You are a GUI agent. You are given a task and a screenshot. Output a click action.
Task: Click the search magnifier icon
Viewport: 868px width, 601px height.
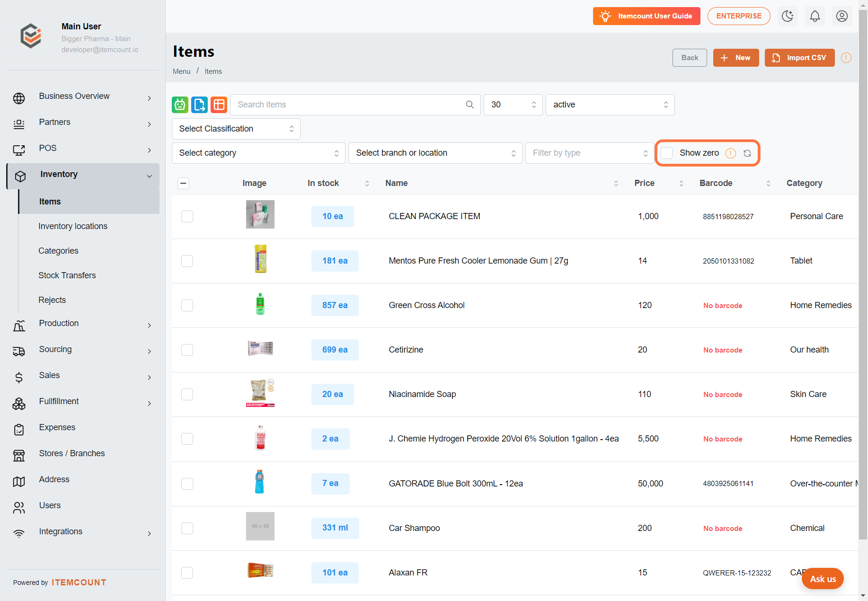click(469, 105)
